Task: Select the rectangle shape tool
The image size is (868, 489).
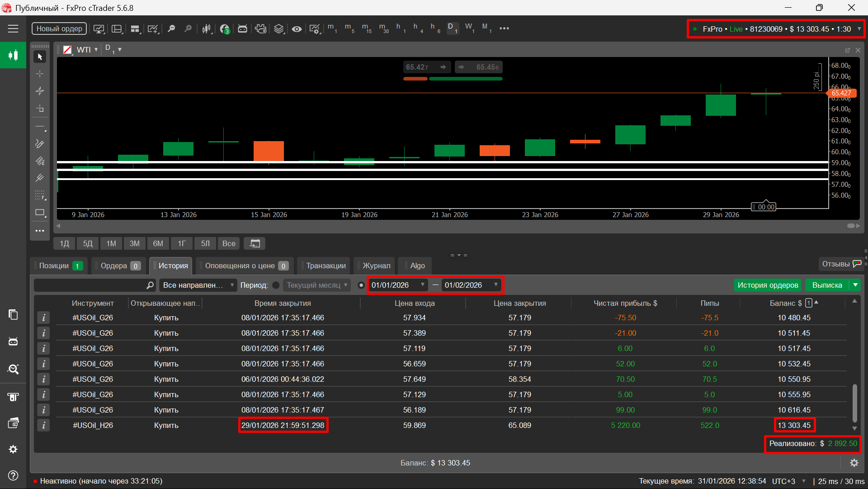Action: pyautogui.click(x=40, y=213)
